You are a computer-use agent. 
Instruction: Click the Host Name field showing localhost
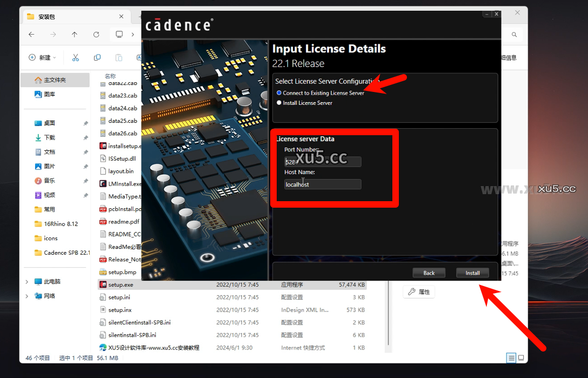pos(322,184)
